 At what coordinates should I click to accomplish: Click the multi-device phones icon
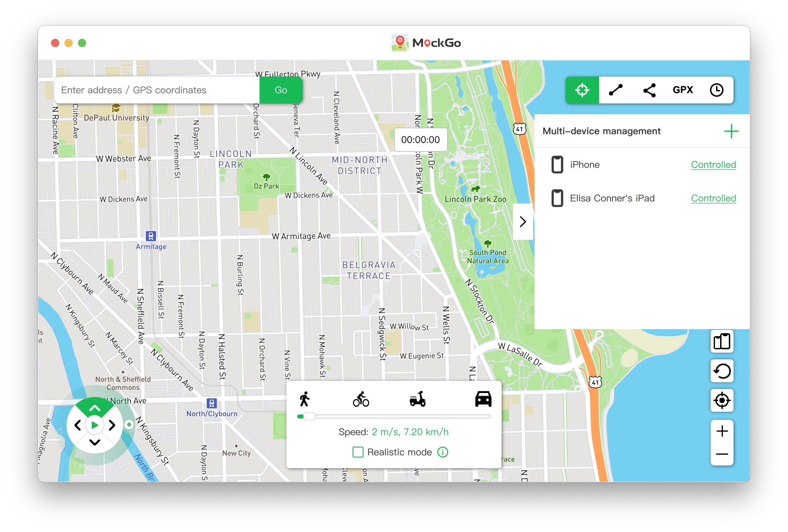(x=721, y=341)
